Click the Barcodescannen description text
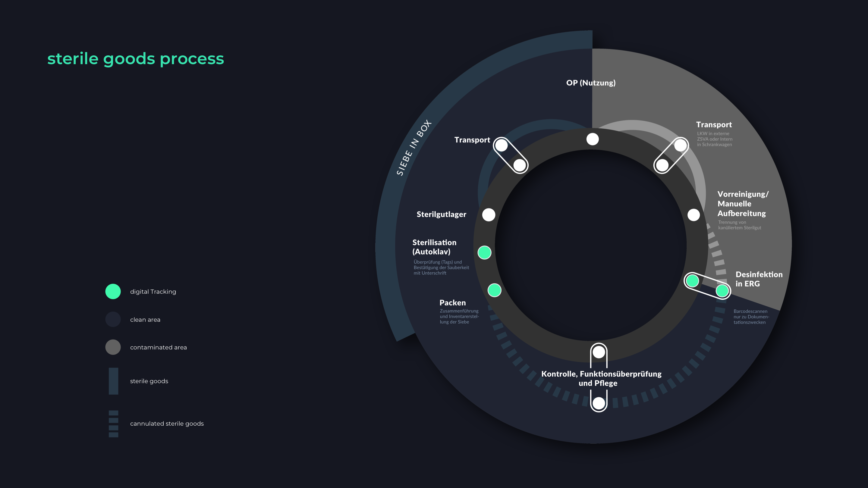 click(751, 317)
